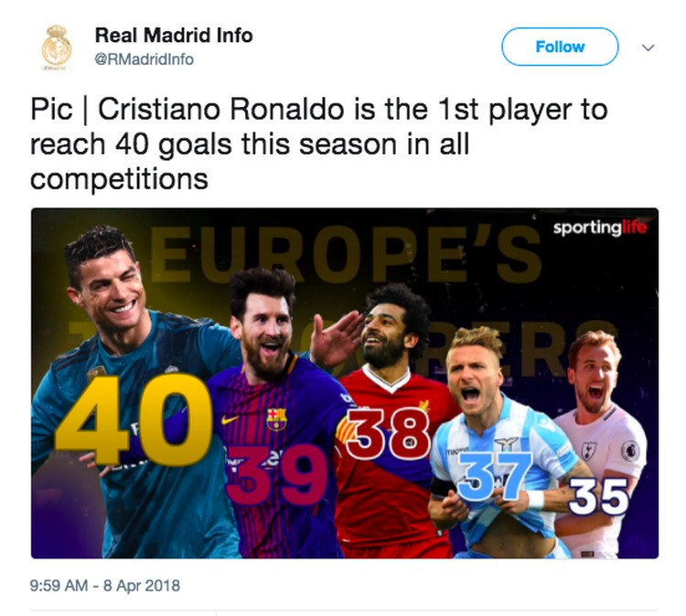Open the Real Madrid Info profile name

pyautogui.click(x=174, y=35)
